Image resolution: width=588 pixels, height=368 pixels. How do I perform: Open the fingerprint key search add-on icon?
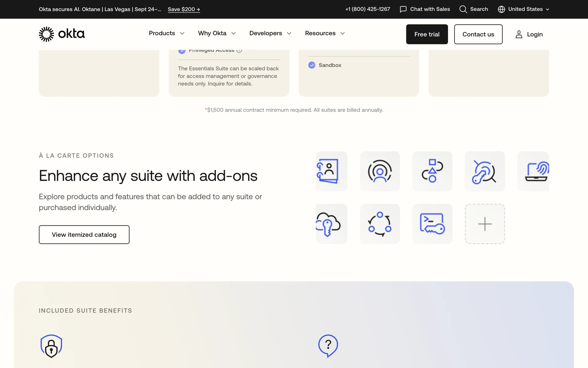point(484,171)
